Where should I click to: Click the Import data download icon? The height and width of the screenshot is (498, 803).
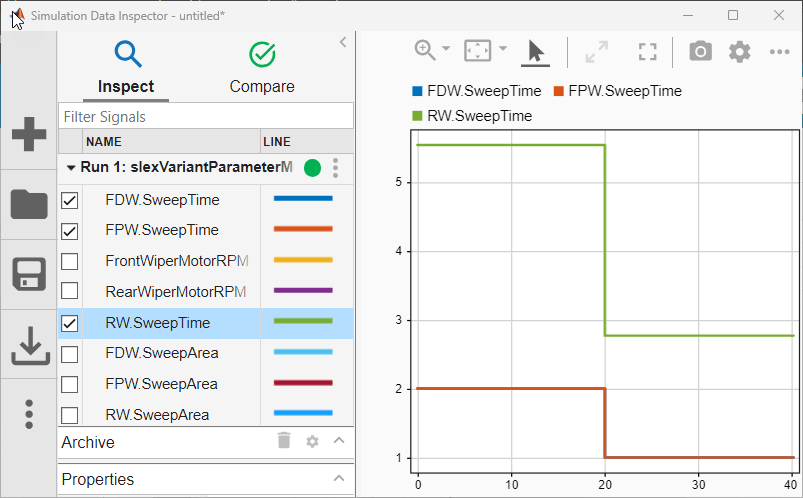click(29, 345)
